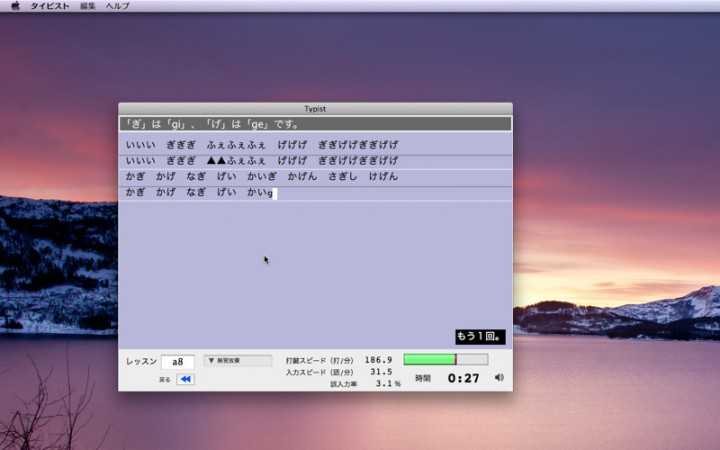This screenshot has height=450, width=720.
Task: Open the ヘルプ menu
Action: click(117, 6)
